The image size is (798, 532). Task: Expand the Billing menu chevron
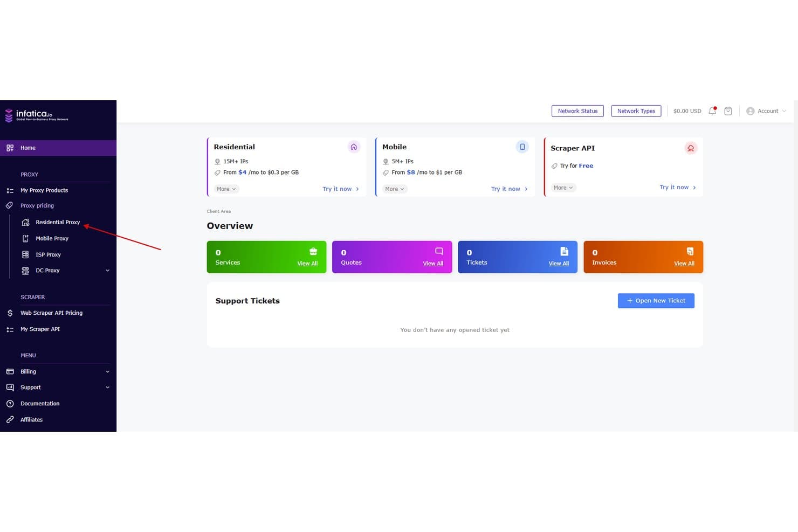click(107, 371)
